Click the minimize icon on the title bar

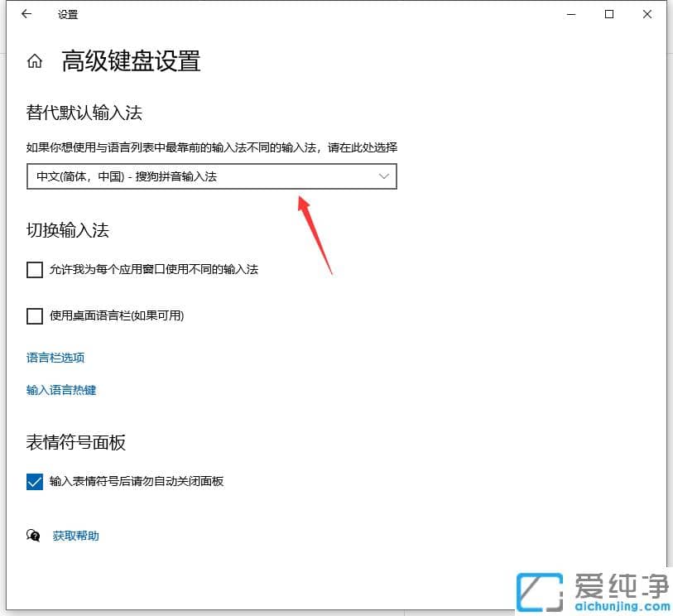pos(572,14)
